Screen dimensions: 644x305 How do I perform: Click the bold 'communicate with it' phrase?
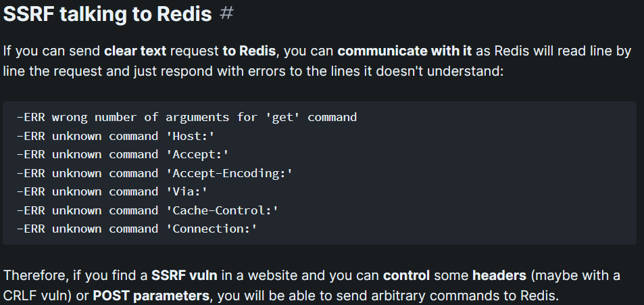tap(405, 51)
